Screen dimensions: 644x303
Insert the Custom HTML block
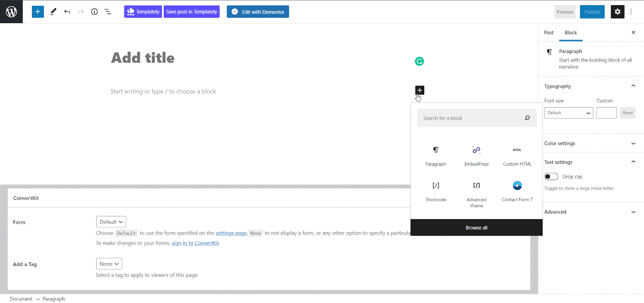click(x=517, y=156)
